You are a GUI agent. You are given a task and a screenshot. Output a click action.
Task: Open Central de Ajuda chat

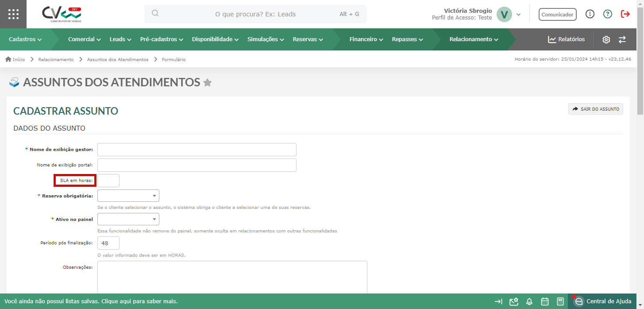603,301
